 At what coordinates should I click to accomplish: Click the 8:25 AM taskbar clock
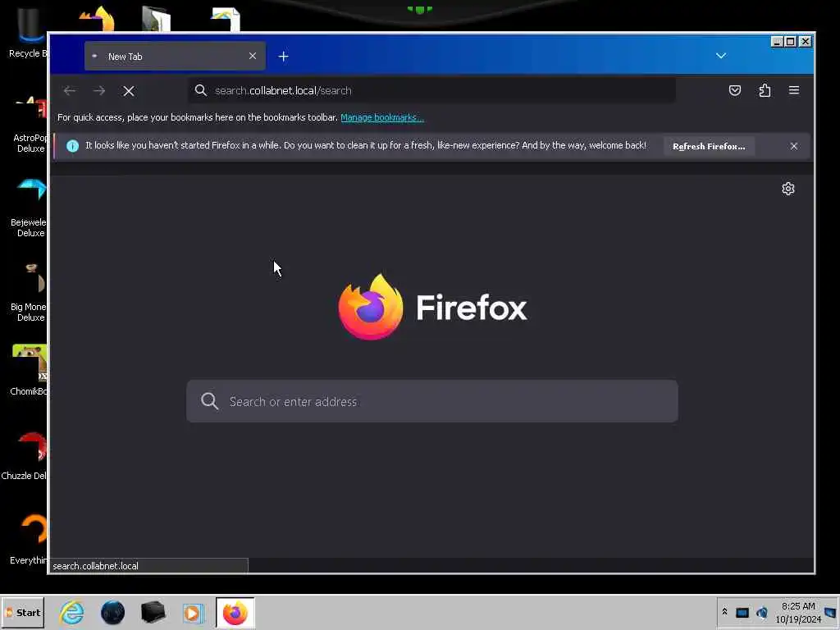[x=798, y=606]
